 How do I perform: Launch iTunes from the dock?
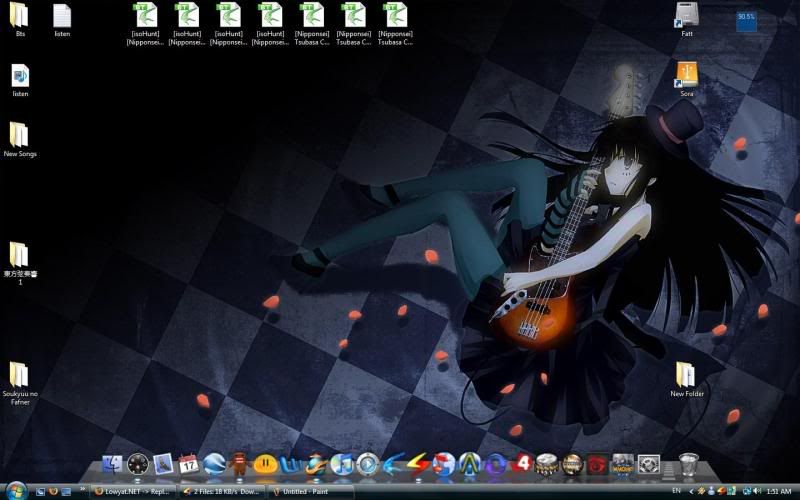point(342,464)
